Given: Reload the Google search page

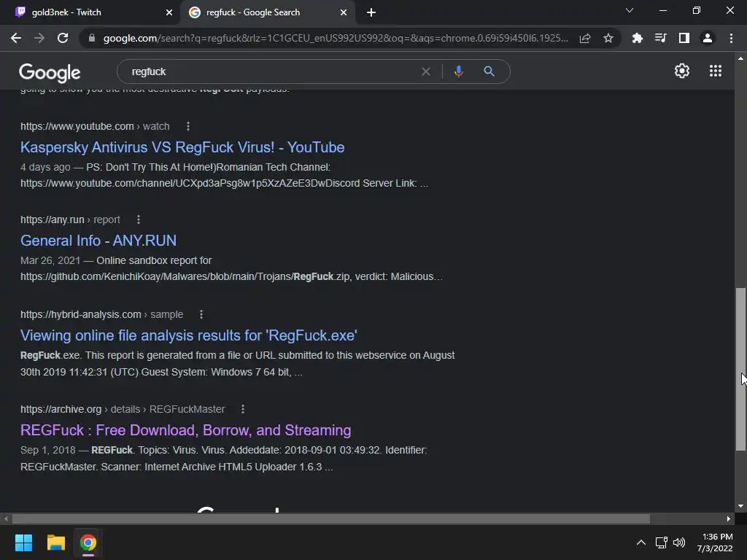Looking at the screenshot, I should pyautogui.click(x=63, y=38).
